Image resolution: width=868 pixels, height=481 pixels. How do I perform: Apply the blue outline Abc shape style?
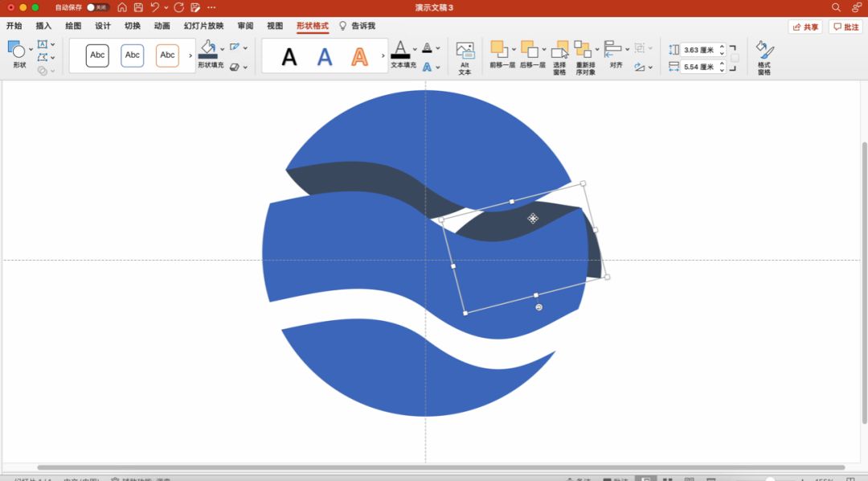tap(133, 55)
